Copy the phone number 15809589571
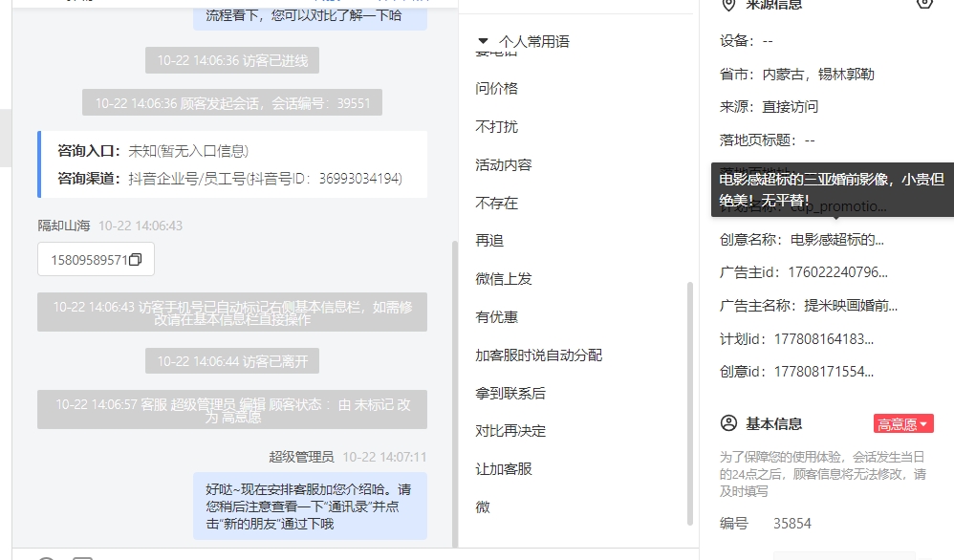This screenshot has height=560, width=954. coord(135,260)
